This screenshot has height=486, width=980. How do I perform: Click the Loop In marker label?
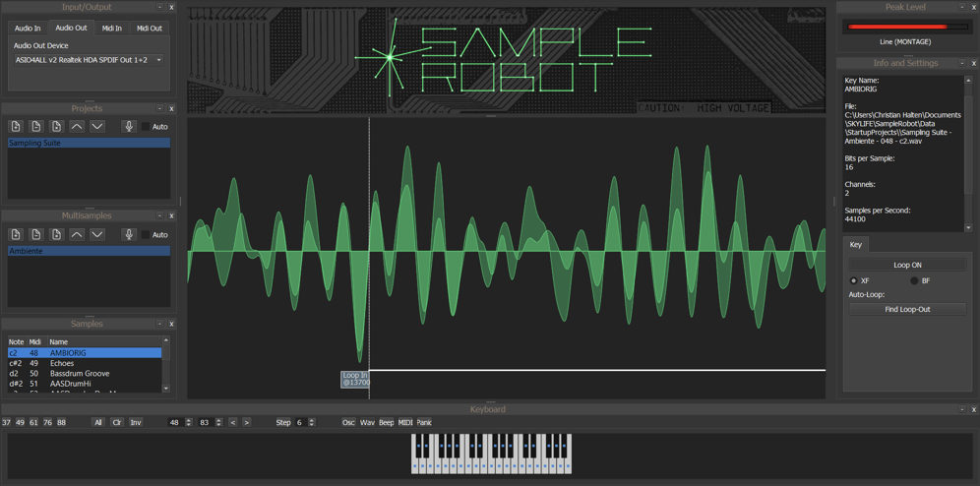[x=355, y=379]
